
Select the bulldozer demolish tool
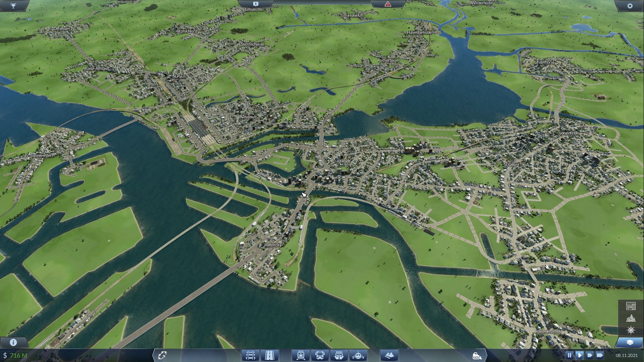[x=477, y=355]
